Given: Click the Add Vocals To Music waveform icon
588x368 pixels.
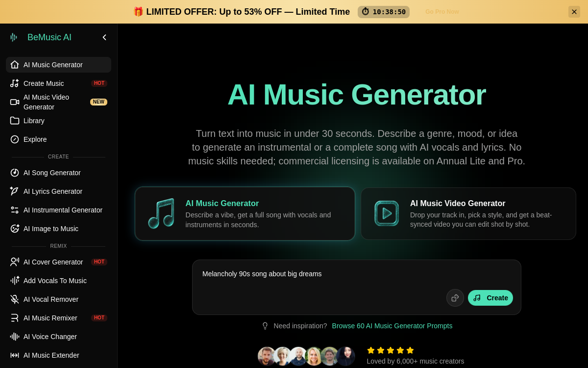Looking at the screenshot, I should [x=15, y=281].
